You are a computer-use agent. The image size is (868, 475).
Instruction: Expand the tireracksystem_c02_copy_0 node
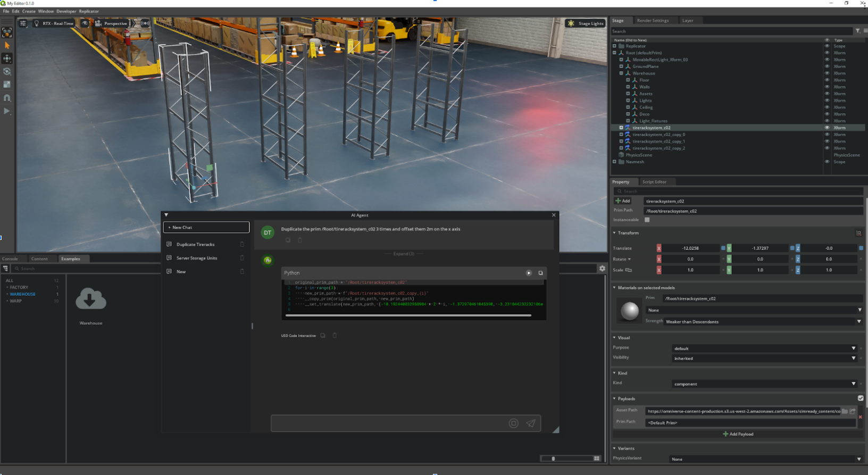coord(621,135)
